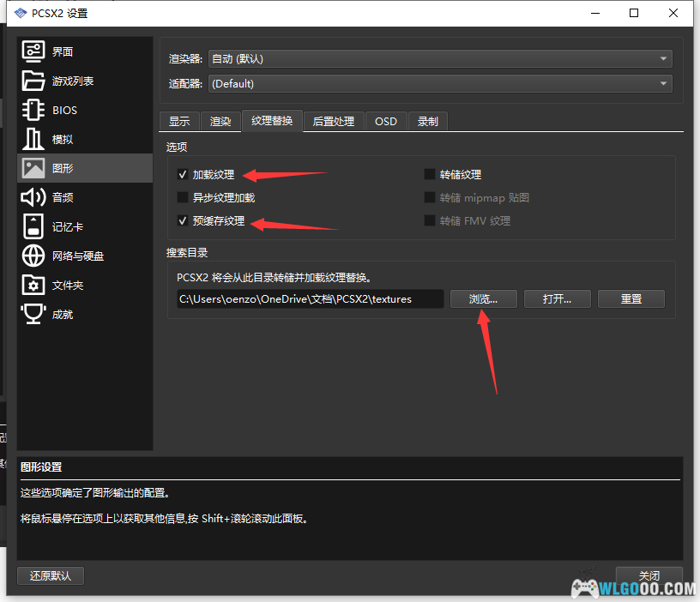
Task: Expand the 渲染器 dropdown
Action: [x=440, y=59]
